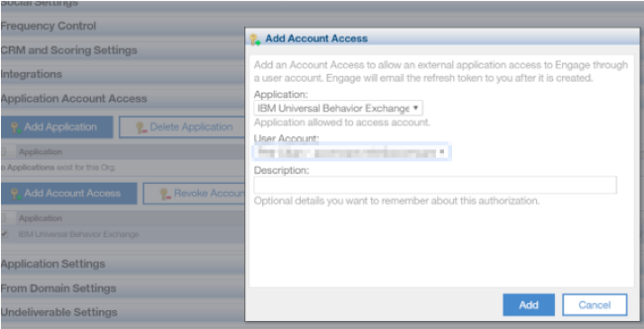Click the key icon on the Add Application button
This screenshot has height=329, width=644.
16,127
